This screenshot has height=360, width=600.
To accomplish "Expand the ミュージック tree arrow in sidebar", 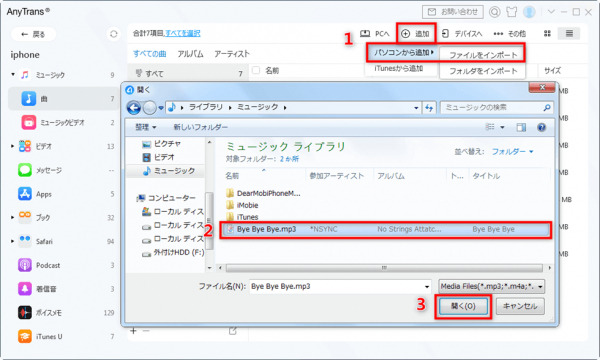I will click(13, 75).
